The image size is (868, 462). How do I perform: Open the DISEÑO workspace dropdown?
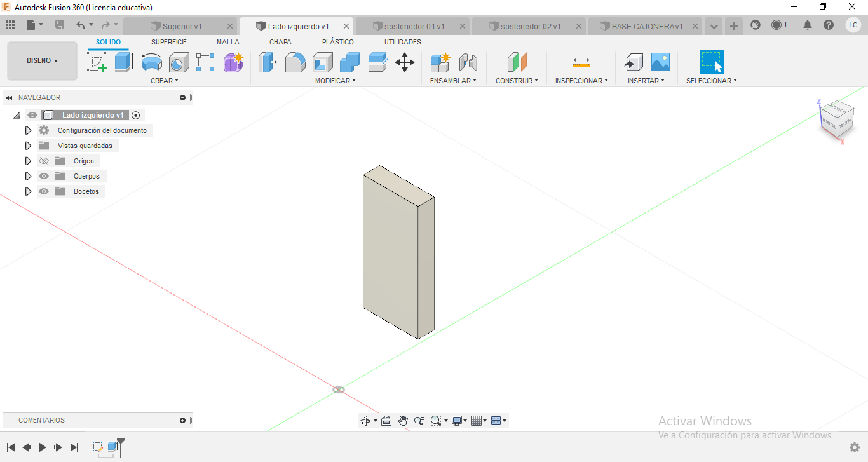point(42,61)
